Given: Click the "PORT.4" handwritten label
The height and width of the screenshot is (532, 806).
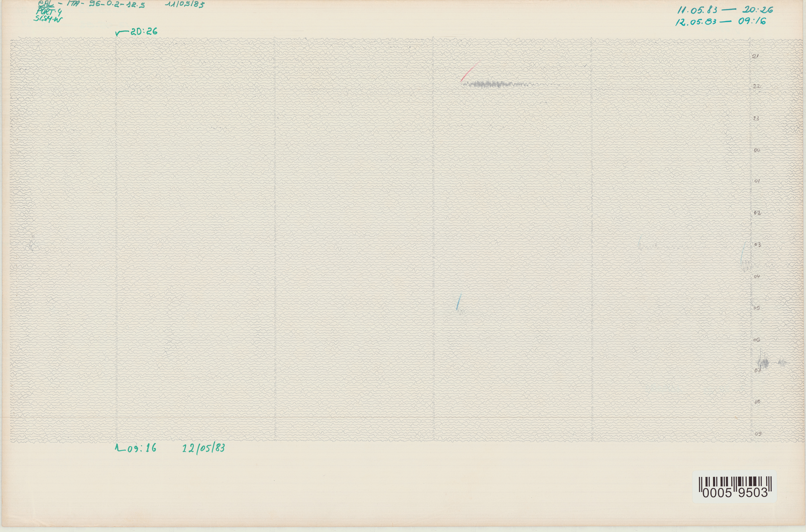Looking at the screenshot, I should [x=49, y=12].
